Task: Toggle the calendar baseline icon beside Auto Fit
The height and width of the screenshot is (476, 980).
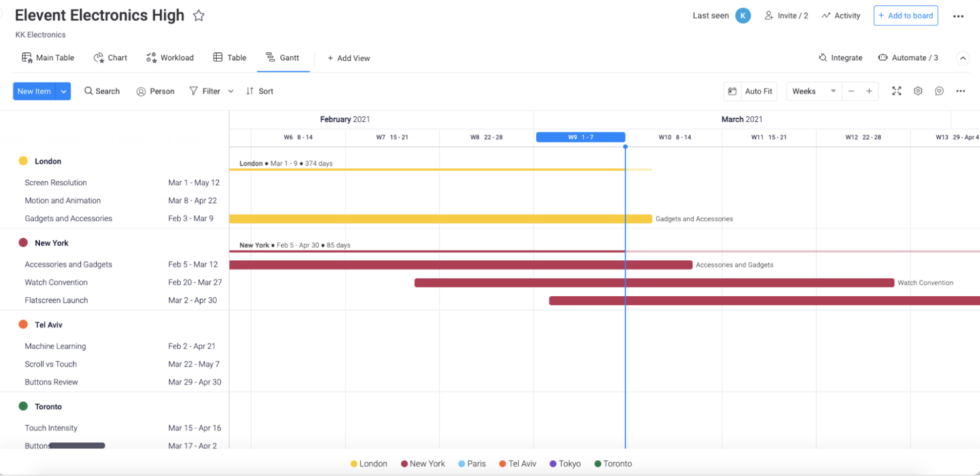Action: click(x=732, y=91)
